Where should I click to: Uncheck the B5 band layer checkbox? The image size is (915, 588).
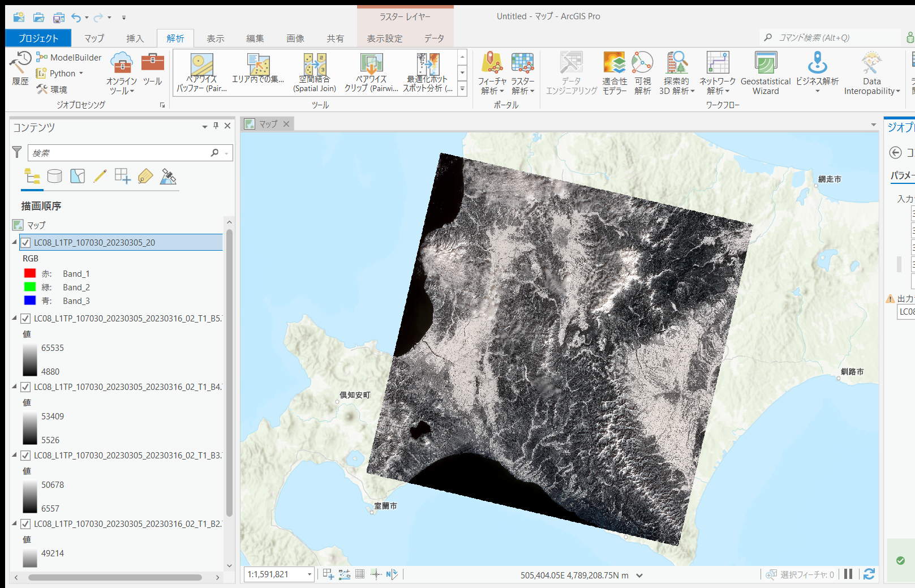coord(25,318)
